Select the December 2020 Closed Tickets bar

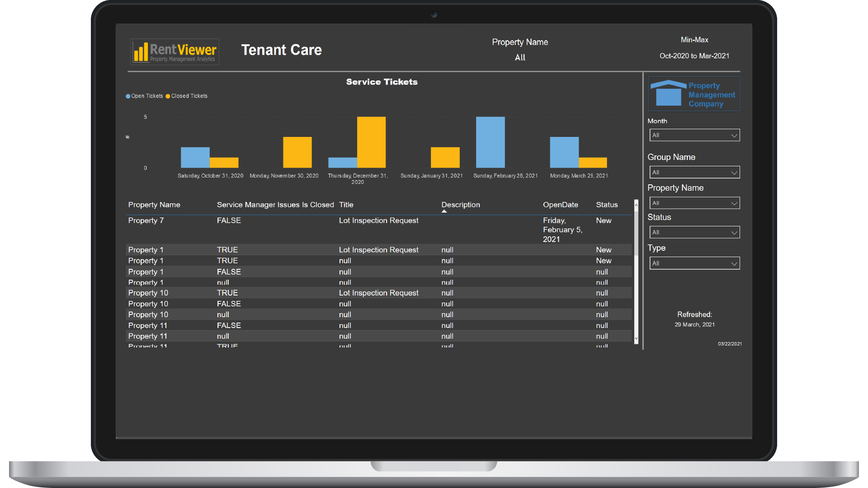pyautogui.click(x=371, y=142)
